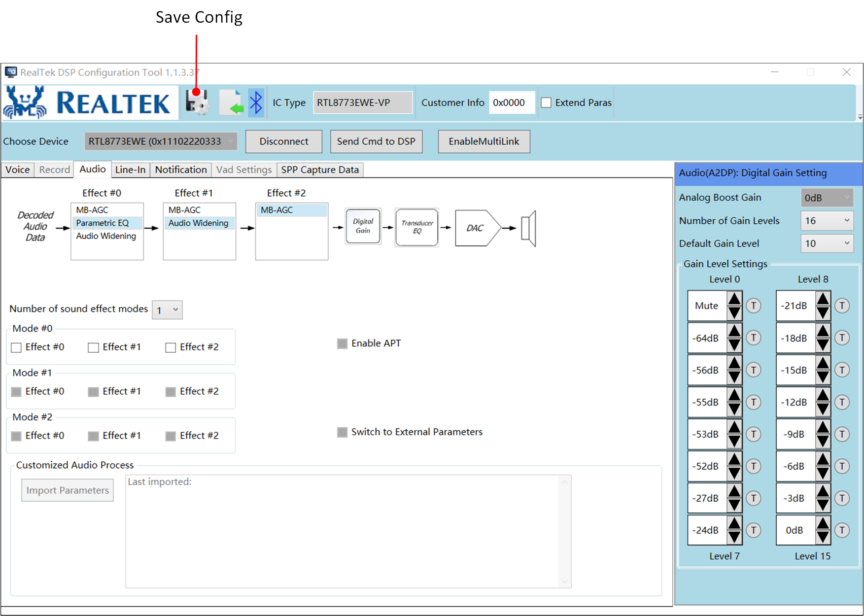Increase the -21dB gain level with up arrow
This screenshot has height=616, width=864.
(823, 299)
